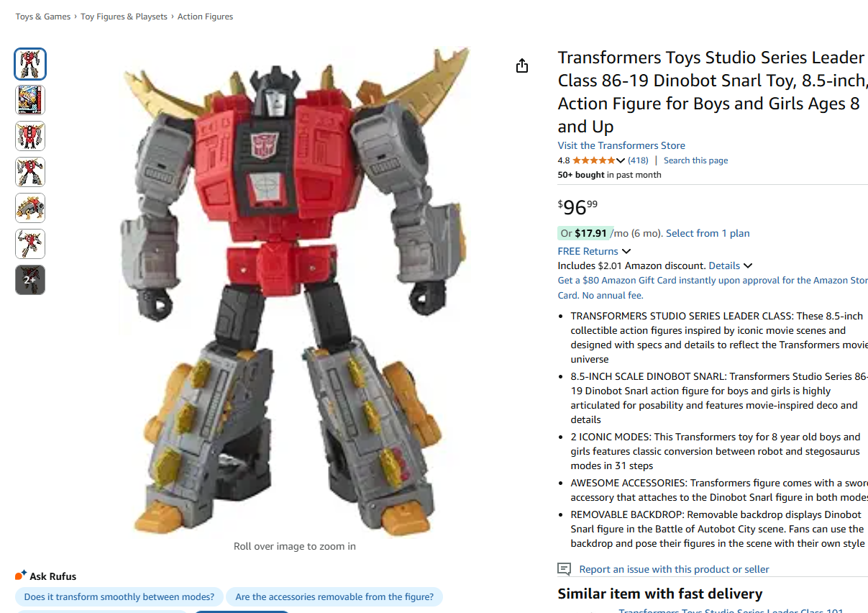Click the share icon above product image

(522, 65)
